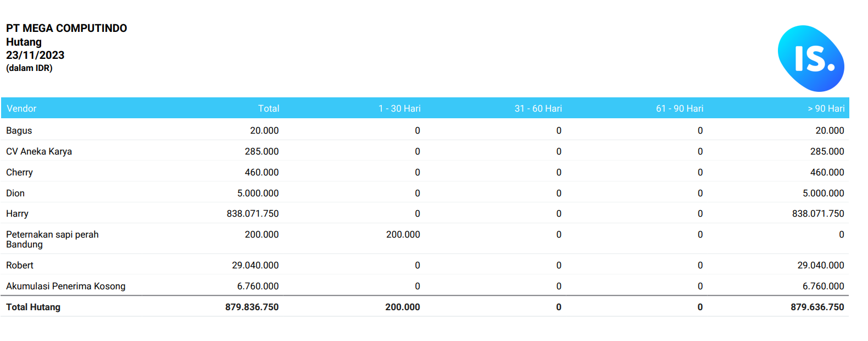The image size is (868, 341).
Task: Open vendor Bagus in the list
Action: tap(19, 130)
